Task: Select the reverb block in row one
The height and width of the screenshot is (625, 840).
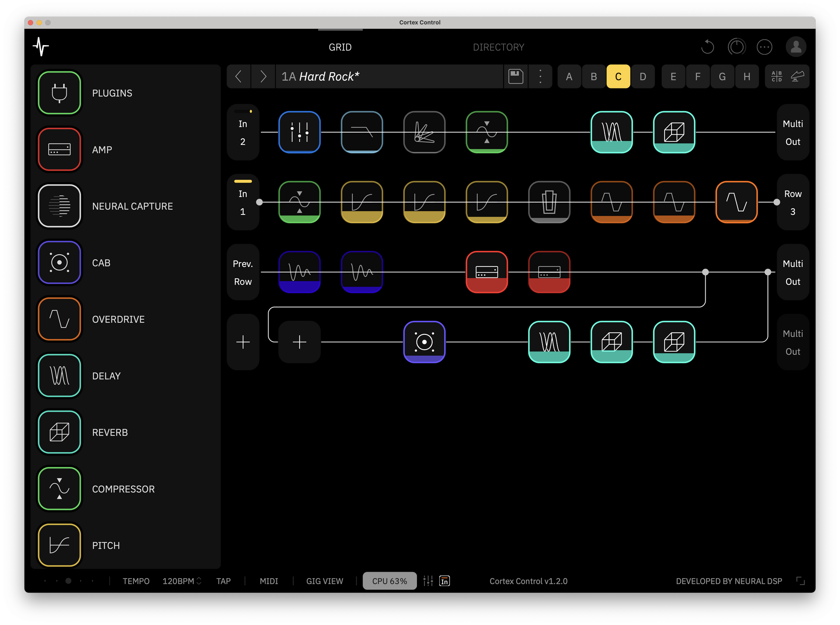Action: 674,132
